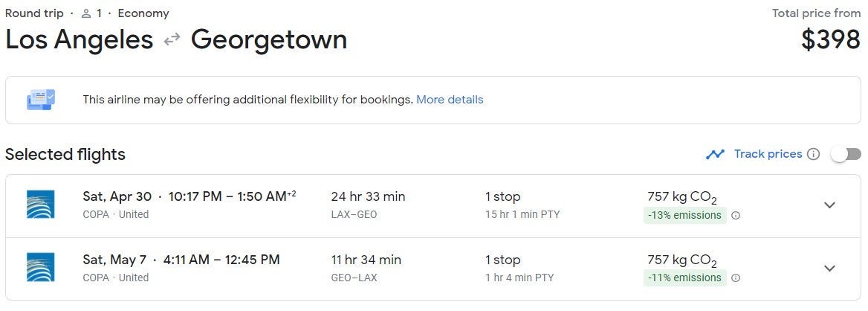The image size is (868, 311).
Task: Open the Track prices info icon
Action: tap(814, 154)
